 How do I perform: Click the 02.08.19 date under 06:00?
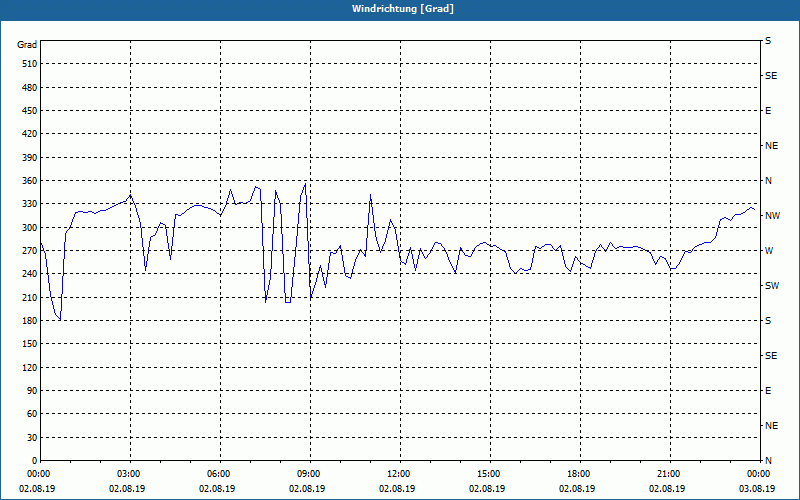217,489
